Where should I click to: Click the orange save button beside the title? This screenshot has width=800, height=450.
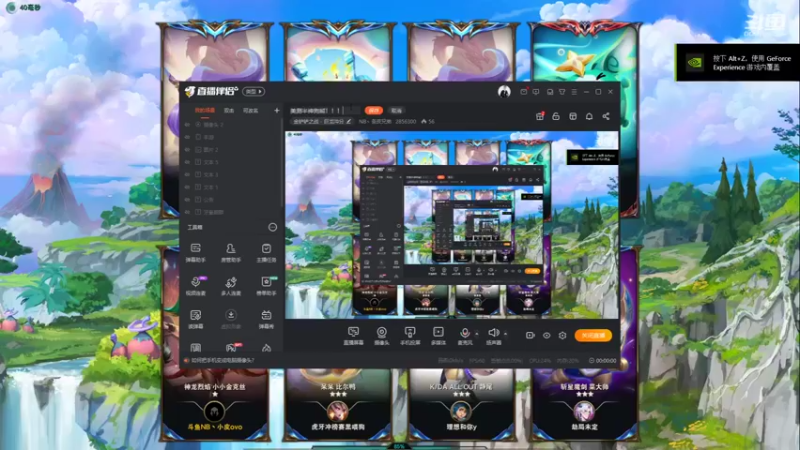[373, 110]
